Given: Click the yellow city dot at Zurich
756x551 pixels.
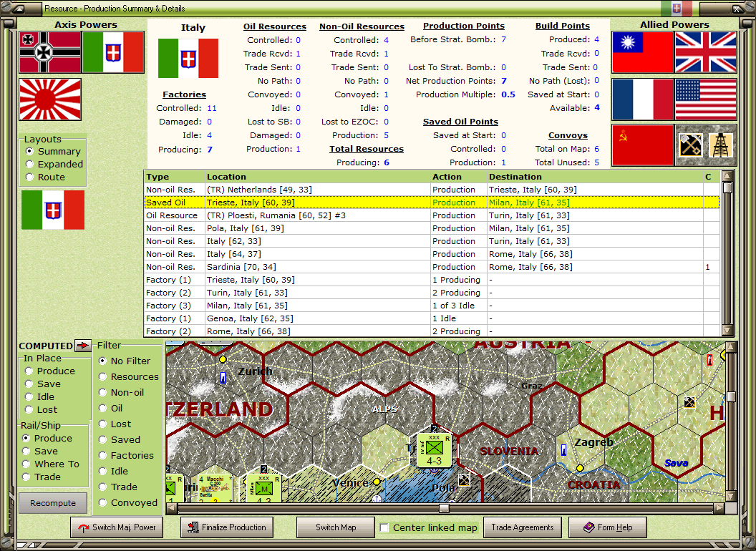Looking at the screenshot, I should point(223,359).
